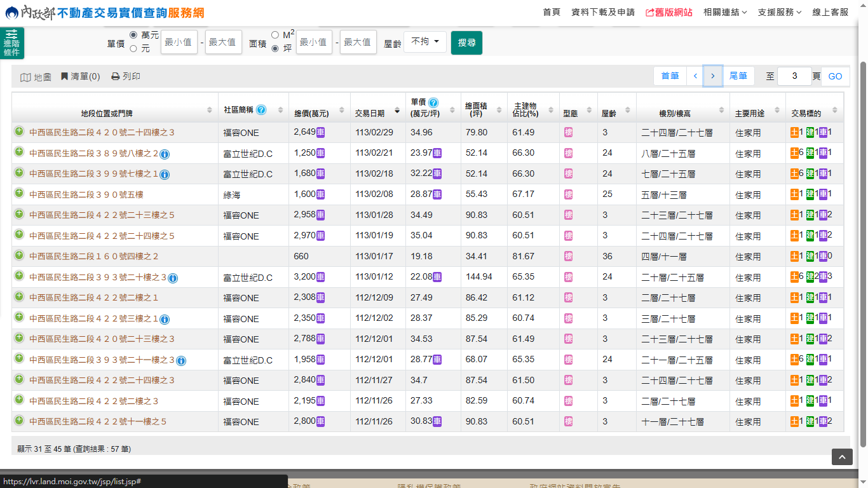Expand row 民生路二段389號八樓之2 details

19,152
